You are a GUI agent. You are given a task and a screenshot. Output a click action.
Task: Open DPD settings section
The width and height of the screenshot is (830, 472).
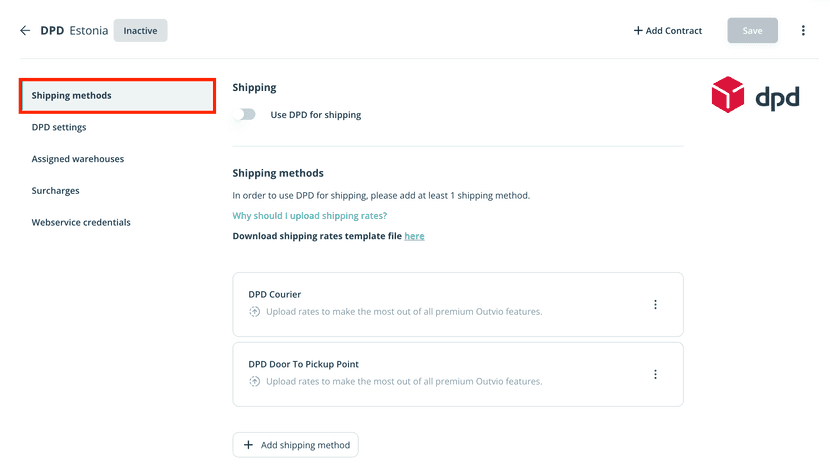tap(59, 127)
